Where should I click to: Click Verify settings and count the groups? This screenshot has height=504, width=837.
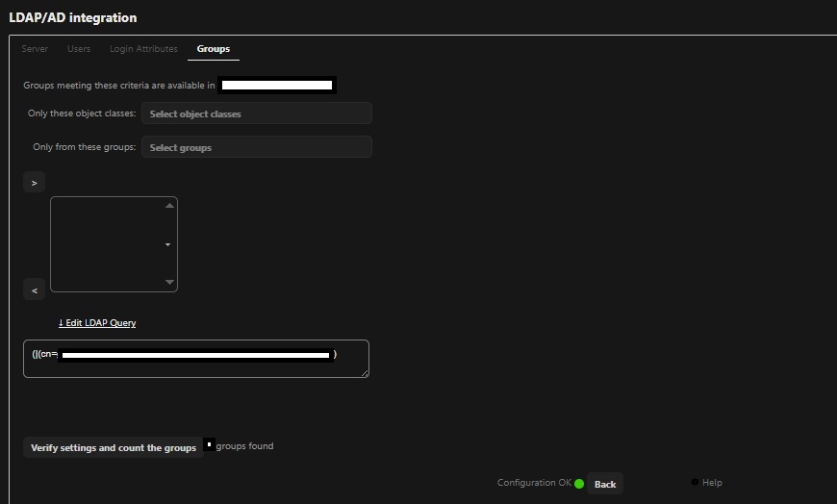[x=114, y=447]
